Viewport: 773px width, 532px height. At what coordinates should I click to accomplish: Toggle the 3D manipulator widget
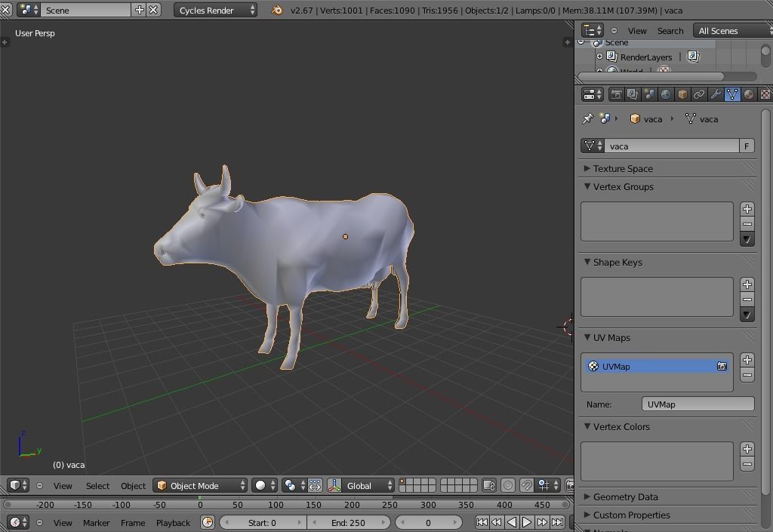(x=334, y=486)
